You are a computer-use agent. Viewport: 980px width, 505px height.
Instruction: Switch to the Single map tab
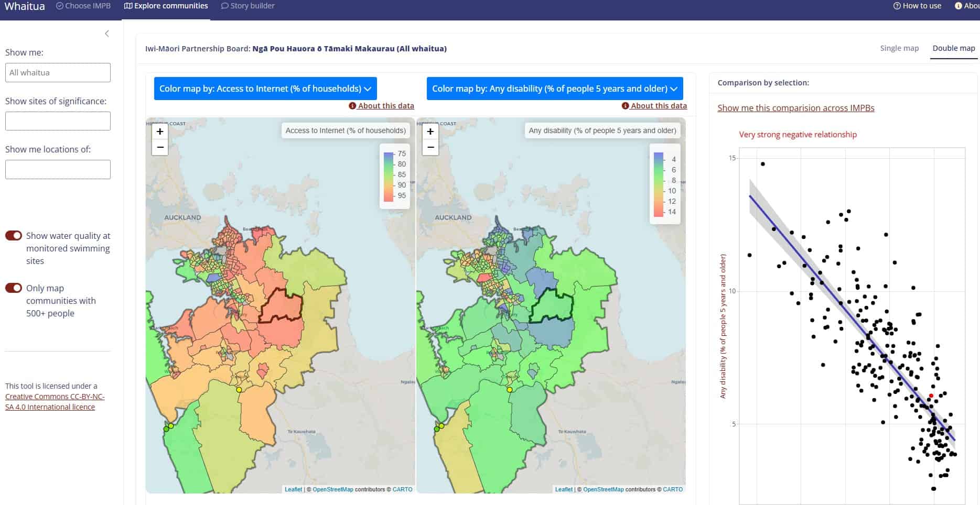(899, 48)
